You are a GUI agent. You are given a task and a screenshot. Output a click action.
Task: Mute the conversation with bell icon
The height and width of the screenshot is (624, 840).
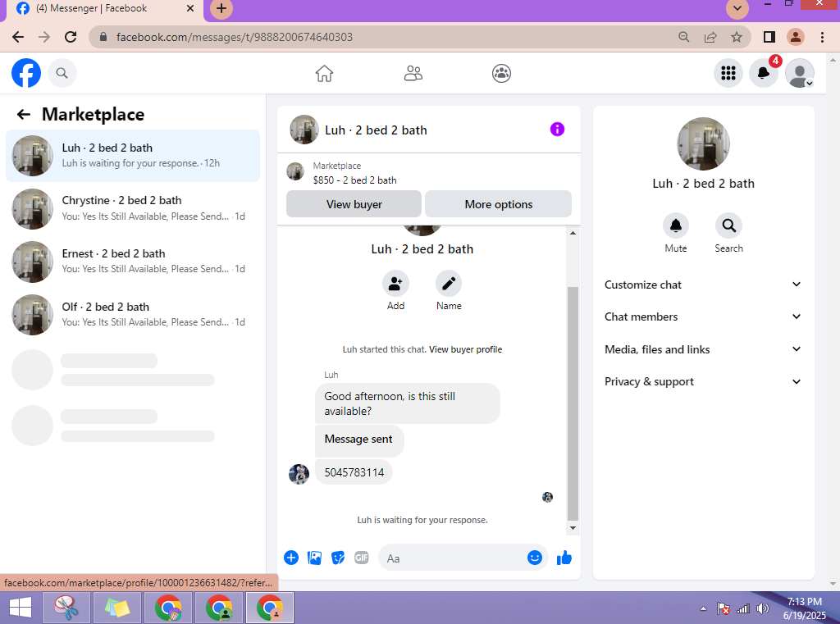pyautogui.click(x=676, y=225)
